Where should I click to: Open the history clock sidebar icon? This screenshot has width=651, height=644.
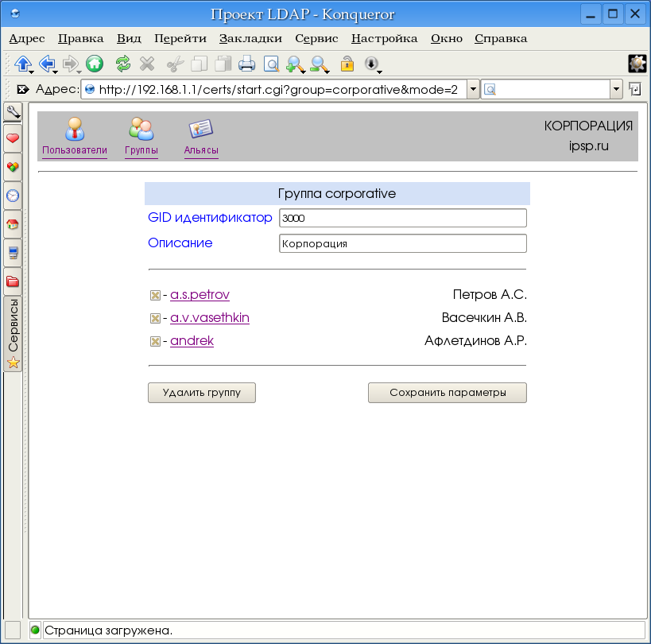[x=13, y=195]
